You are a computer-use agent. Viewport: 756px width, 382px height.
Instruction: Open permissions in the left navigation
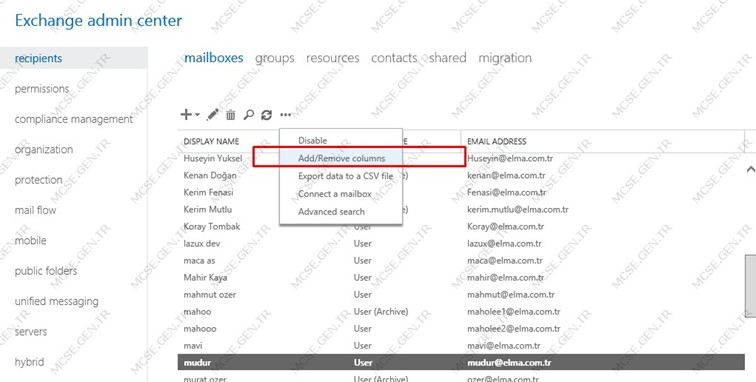42,89
